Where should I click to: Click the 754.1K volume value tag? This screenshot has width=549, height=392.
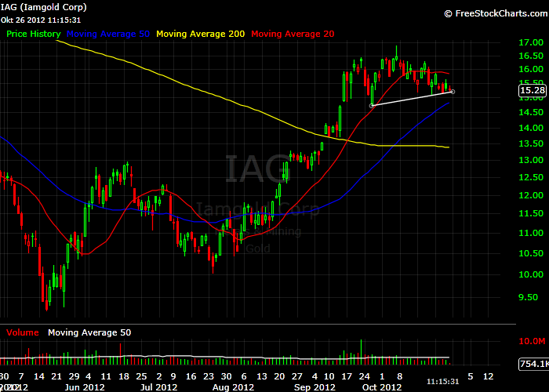pos(533,364)
